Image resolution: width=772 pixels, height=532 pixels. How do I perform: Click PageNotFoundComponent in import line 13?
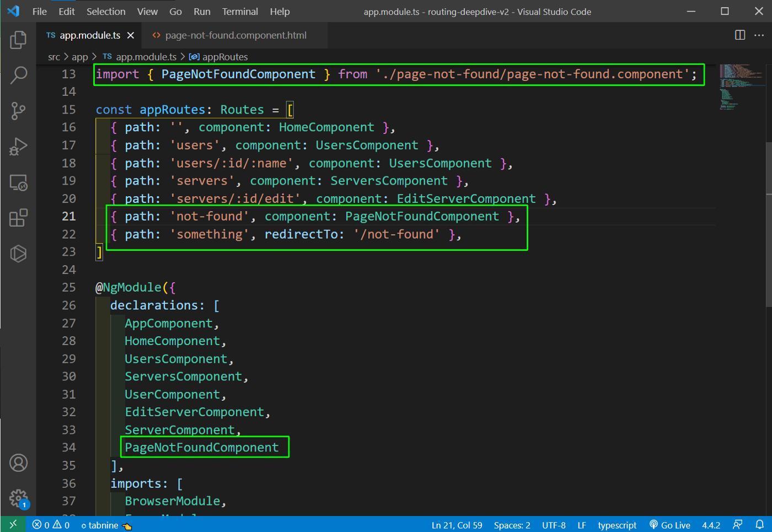pos(238,74)
